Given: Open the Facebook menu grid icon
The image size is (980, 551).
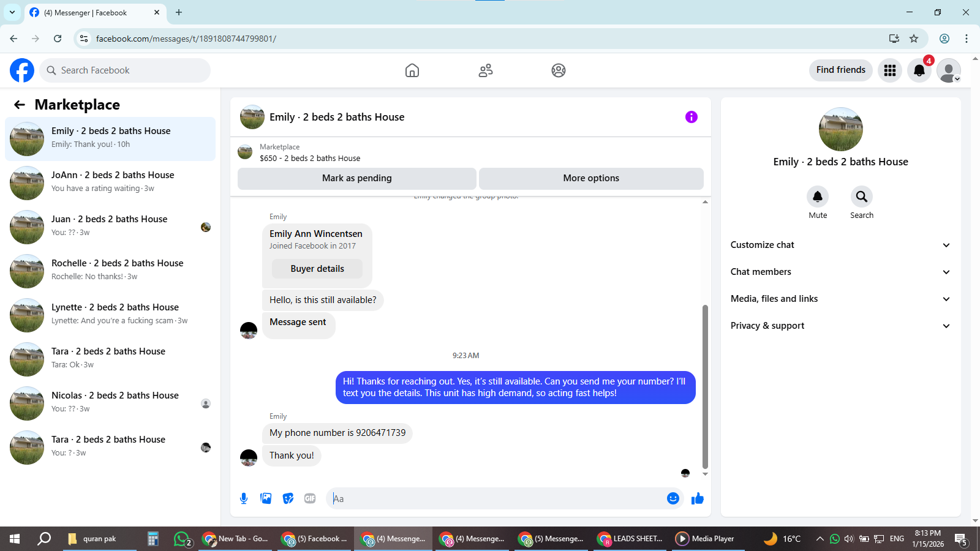Looking at the screenshot, I should [890, 70].
